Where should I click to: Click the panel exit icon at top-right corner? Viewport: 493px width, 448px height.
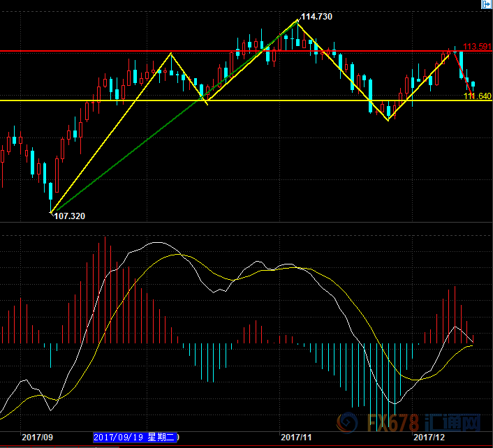(x=486, y=5)
